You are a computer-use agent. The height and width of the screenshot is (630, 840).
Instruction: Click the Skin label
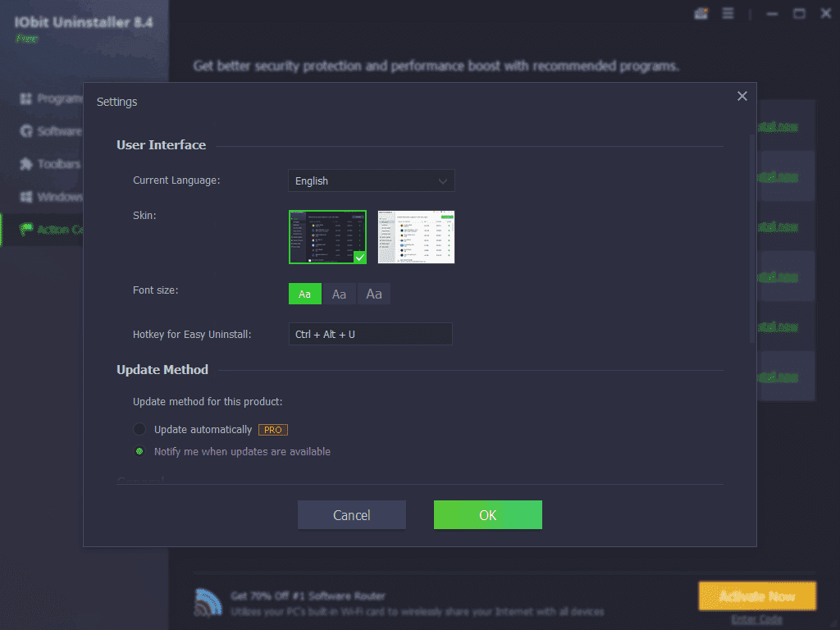(144, 216)
